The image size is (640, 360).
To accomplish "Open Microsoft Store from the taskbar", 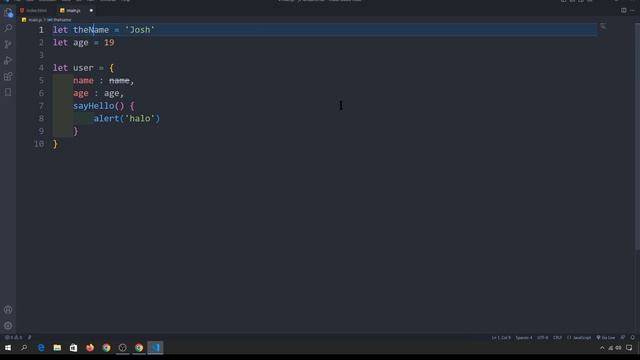I will pos(73,348).
